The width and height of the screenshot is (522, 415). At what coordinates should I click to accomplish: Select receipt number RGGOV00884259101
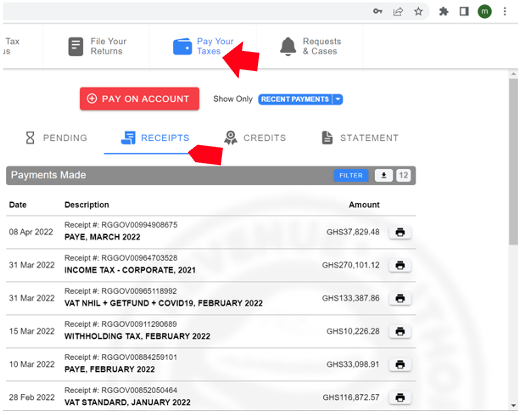[139, 357]
